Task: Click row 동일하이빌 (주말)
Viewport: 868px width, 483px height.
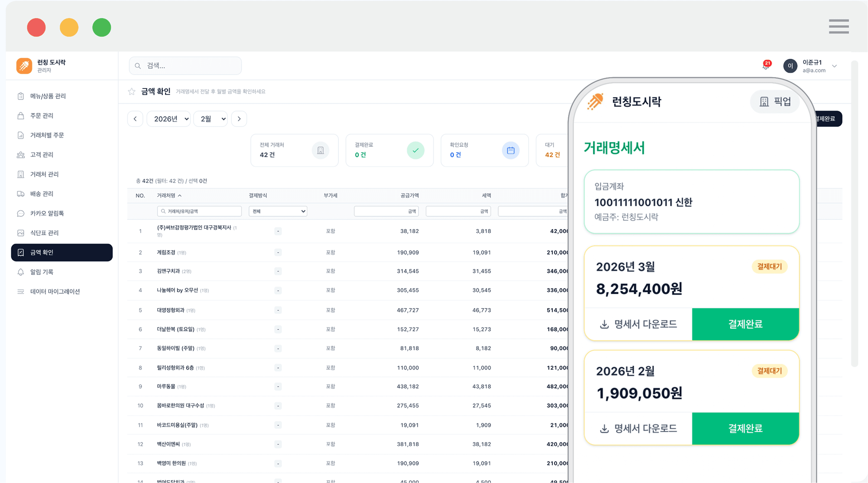Action: (348, 349)
